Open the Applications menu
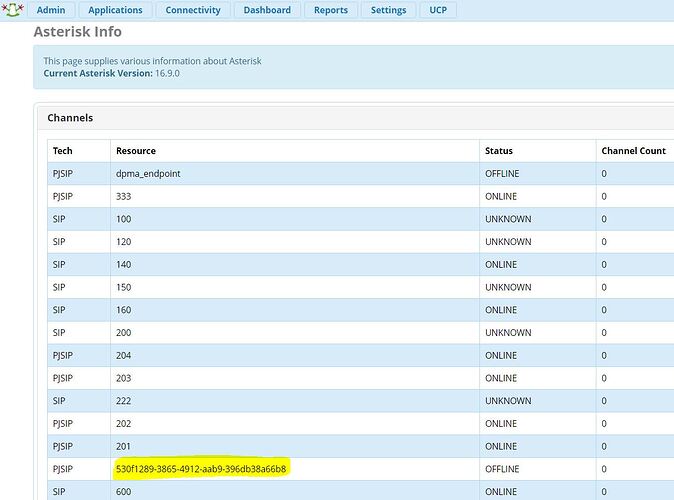Viewport: 674px width, 500px height. click(x=115, y=10)
